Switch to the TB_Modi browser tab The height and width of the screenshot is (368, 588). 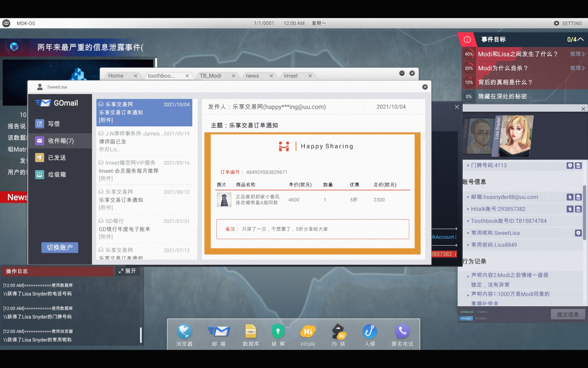pos(210,76)
